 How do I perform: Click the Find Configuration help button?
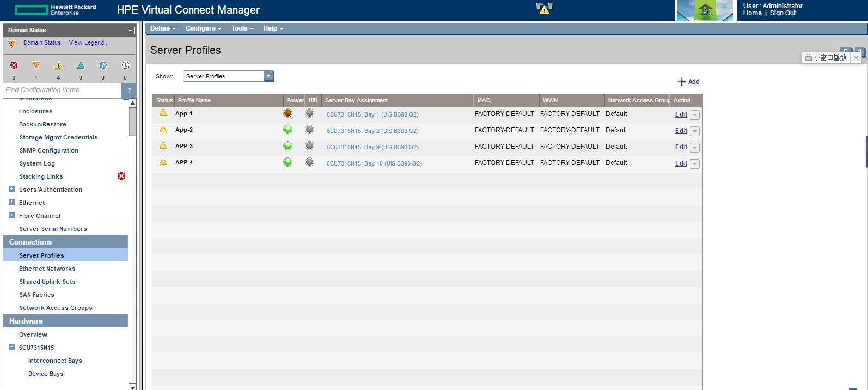[x=129, y=90]
